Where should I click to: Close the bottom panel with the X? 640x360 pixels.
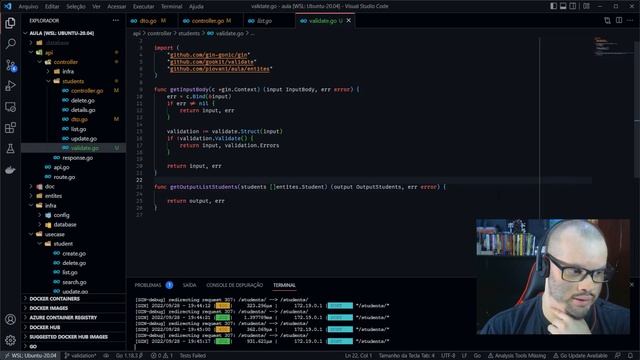632,284
